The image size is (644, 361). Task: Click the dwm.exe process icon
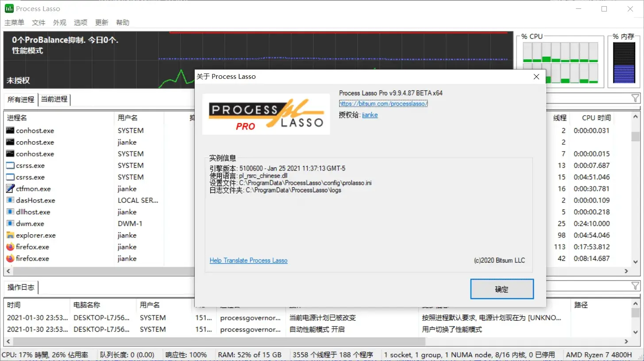tap(10, 224)
